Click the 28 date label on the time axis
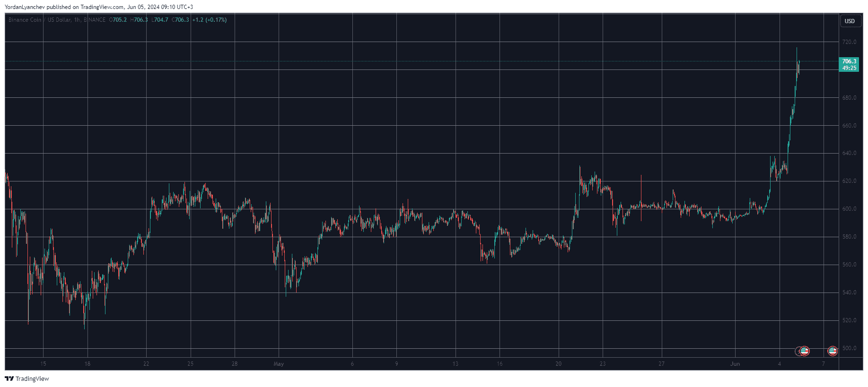This screenshot has width=868, height=387. (235, 364)
